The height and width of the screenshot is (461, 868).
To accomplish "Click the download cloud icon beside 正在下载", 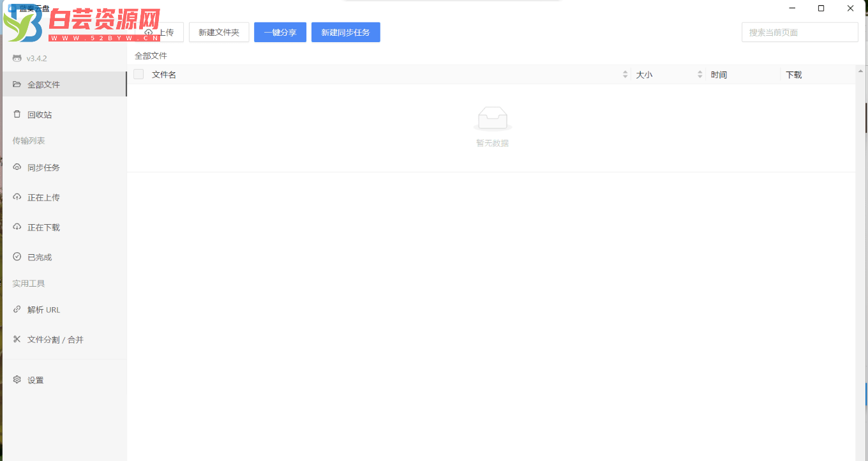I will click(x=17, y=227).
